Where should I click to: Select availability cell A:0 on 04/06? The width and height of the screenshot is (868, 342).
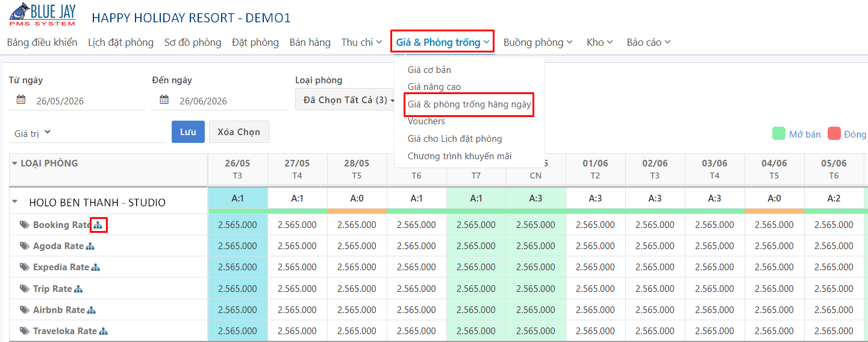pyautogui.click(x=774, y=198)
